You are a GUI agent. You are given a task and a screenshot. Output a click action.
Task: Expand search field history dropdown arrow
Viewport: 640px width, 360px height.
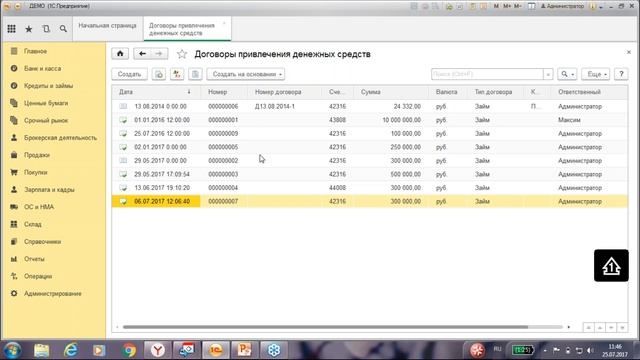[x=548, y=74]
